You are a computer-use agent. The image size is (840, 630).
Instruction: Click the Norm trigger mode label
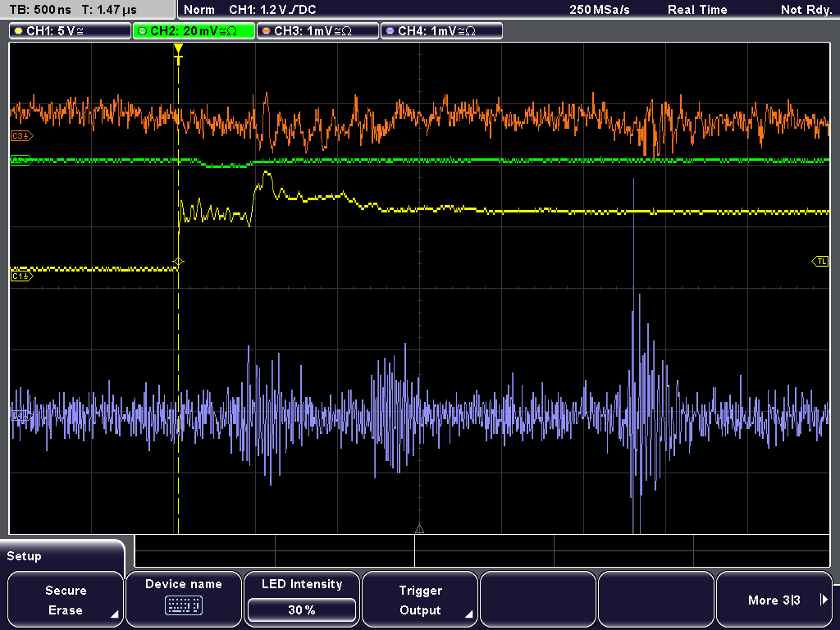click(199, 10)
